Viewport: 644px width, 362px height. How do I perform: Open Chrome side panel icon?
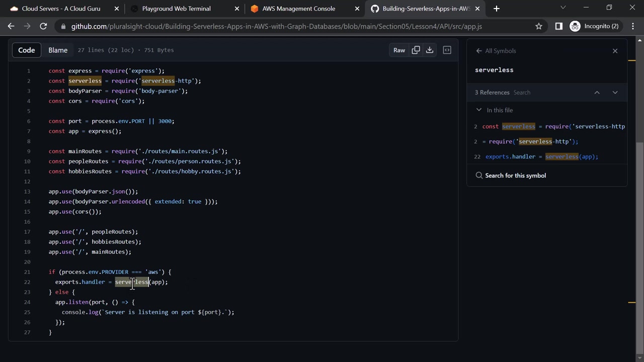pos(558,26)
